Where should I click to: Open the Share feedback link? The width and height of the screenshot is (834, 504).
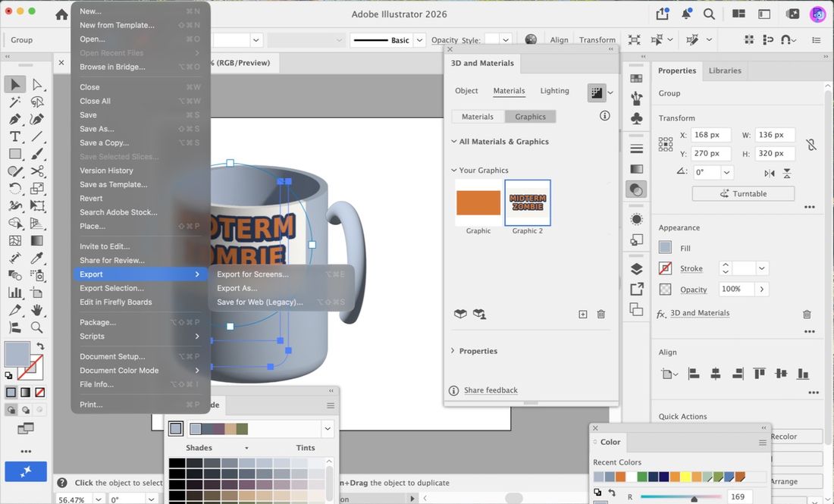491,390
